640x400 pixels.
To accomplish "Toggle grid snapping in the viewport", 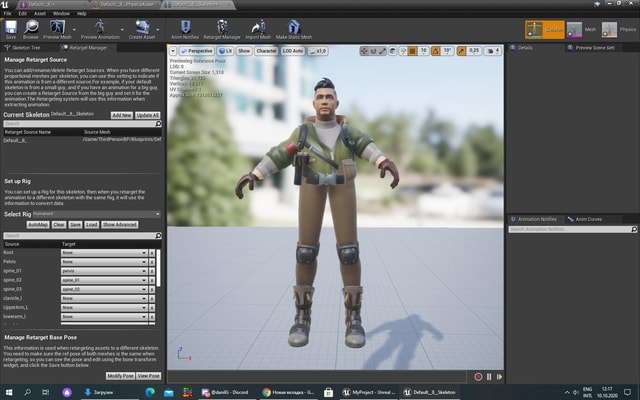I will 413,49.
